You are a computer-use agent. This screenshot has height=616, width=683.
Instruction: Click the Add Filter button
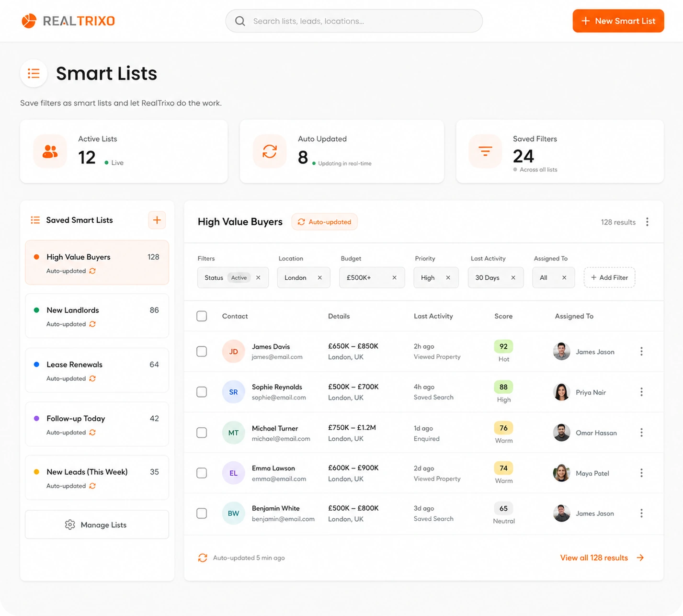(609, 278)
